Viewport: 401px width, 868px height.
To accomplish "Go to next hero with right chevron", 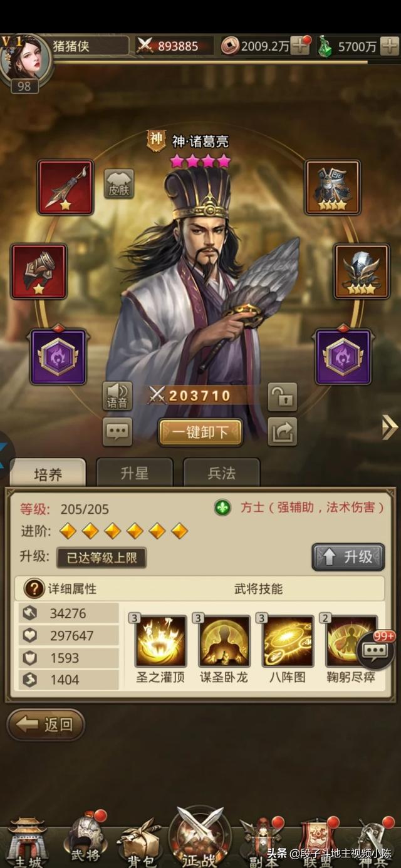I will click(390, 428).
